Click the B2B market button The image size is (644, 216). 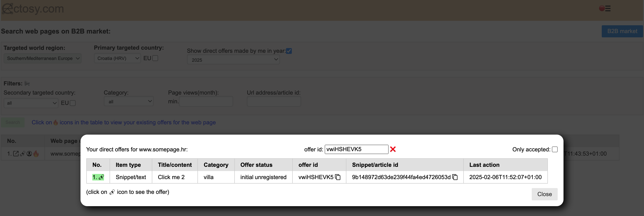622,31
